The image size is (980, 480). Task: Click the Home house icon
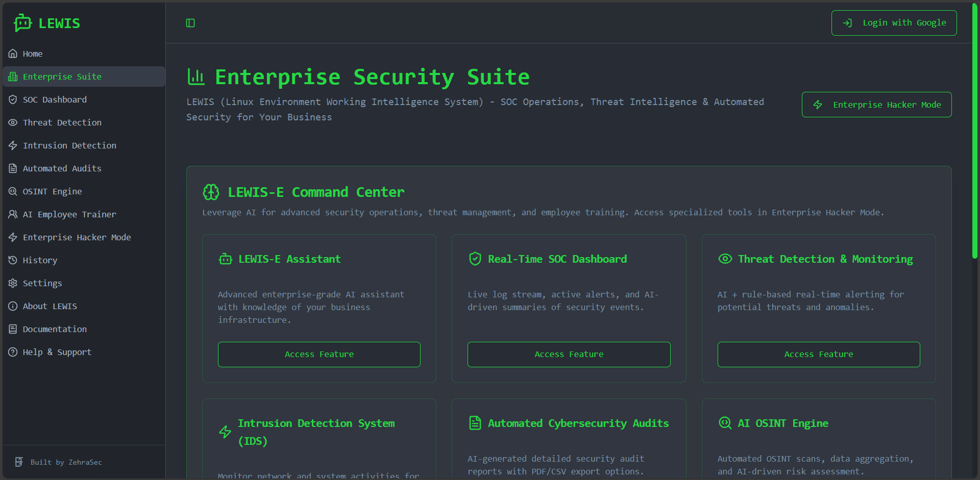click(13, 54)
